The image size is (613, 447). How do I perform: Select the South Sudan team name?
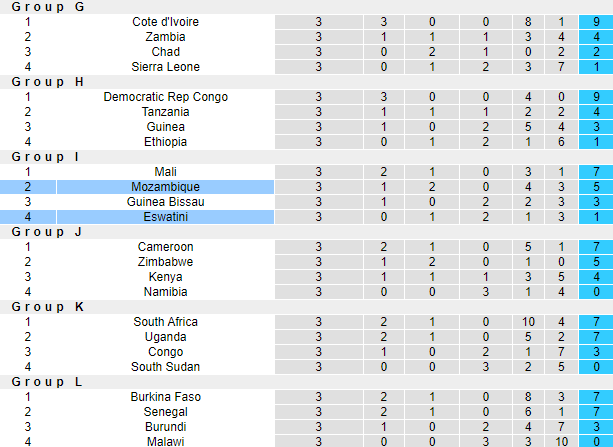[x=165, y=367]
